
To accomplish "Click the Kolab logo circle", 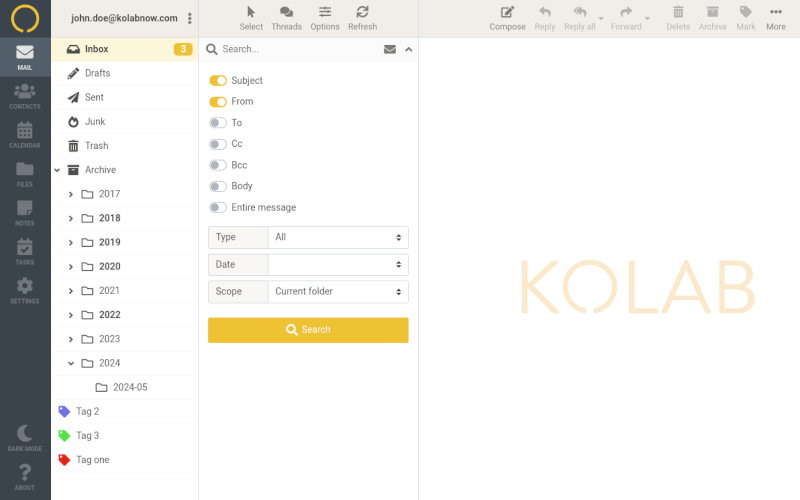I will (x=25, y=18).
